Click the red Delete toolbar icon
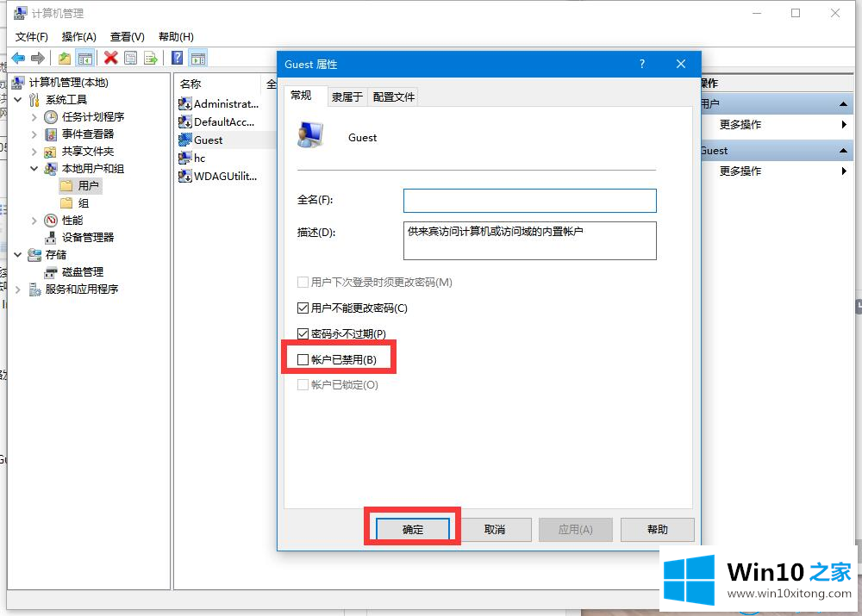The height and width of the screenshot is (616, 862). [111, 58]
